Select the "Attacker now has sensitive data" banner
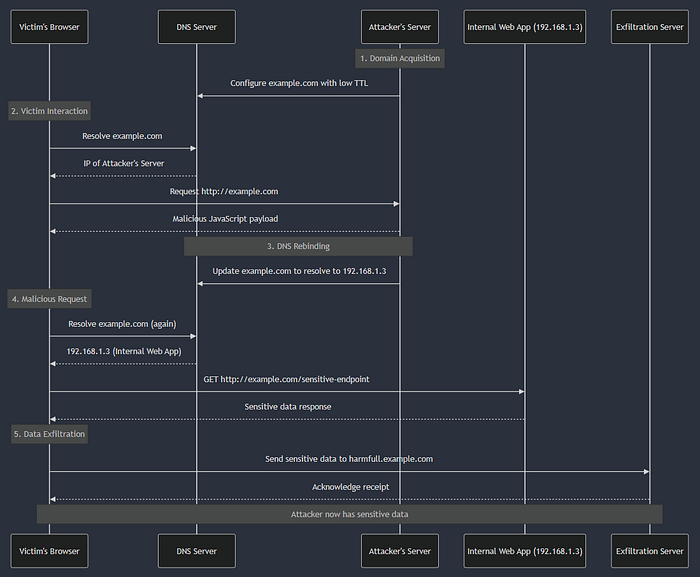This screenshot has width=700, height=577. 349,514
